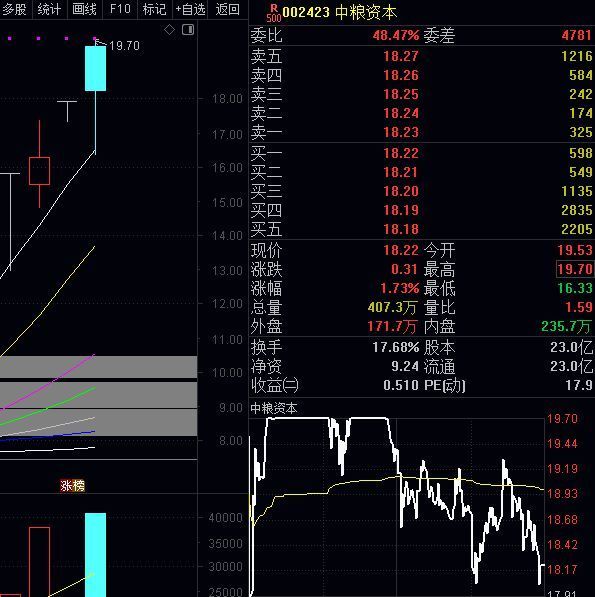Screen dimensions: 595x597
Task: Select the 画线 drawing tool
Action: 84,9
